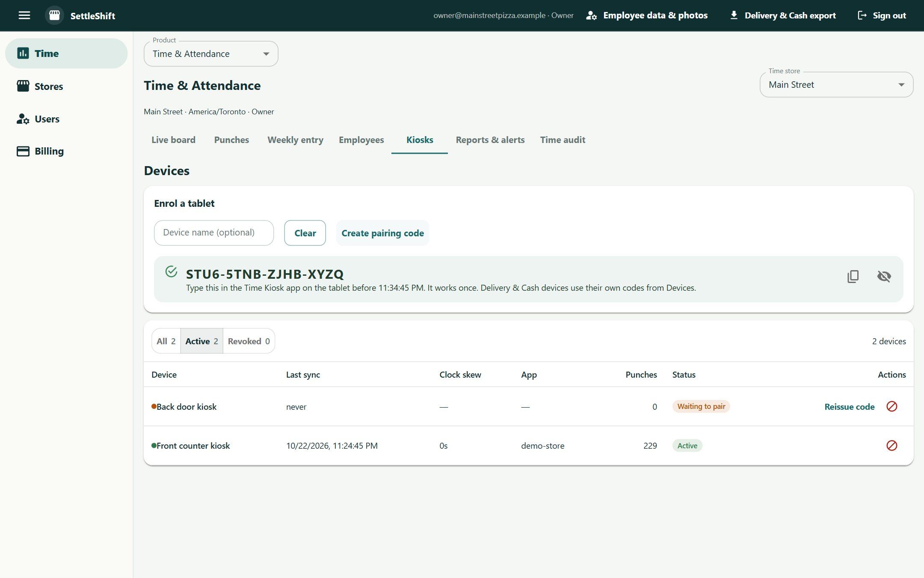Copy the pairing code to clipboard
Image resolution: width=924 pixels, height=578 pixels.
(x=853, y=276)
